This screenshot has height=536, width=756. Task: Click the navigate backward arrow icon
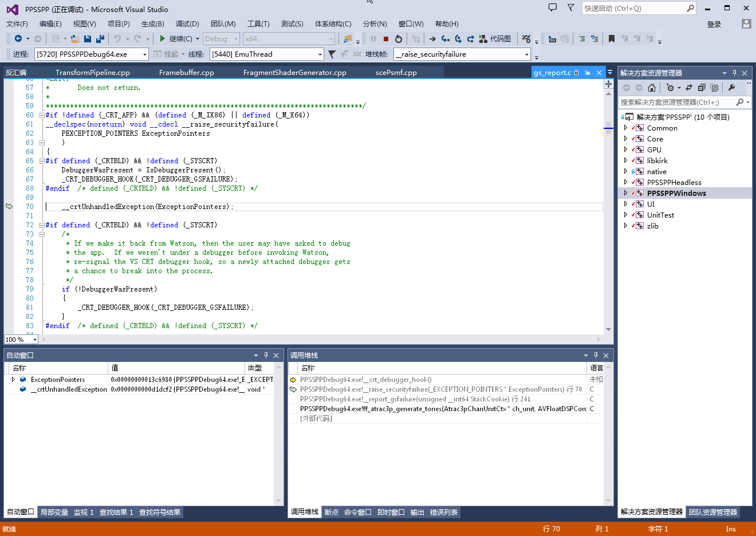pyautogui.click(x=18, y=38)
